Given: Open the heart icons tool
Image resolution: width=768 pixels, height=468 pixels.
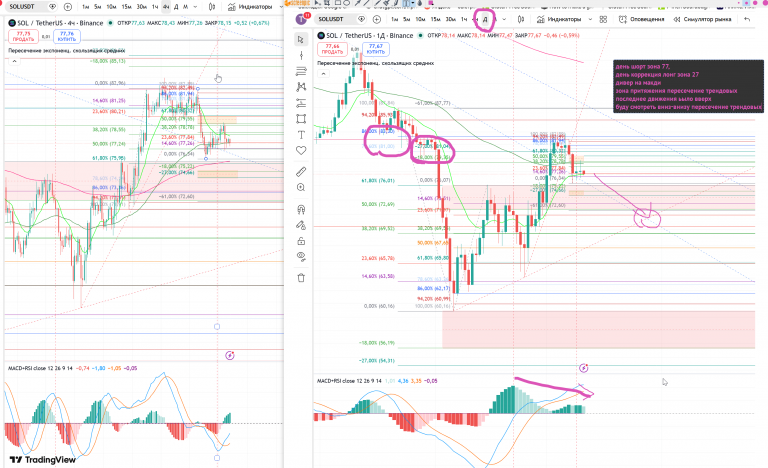Looking at the screenshot, I should tap(301, 150).
